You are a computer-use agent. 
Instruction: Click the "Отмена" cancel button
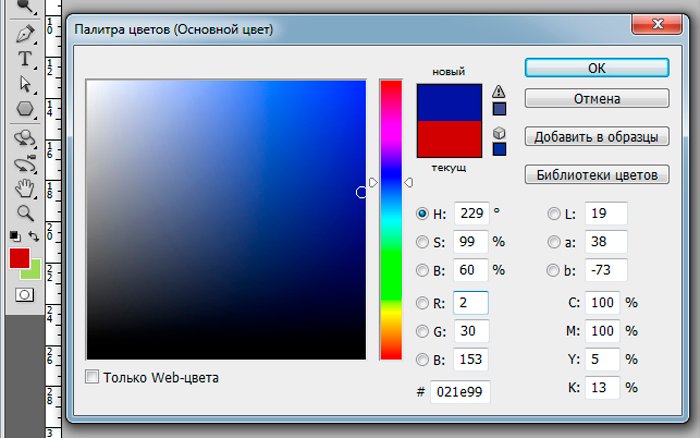(596, 99)
